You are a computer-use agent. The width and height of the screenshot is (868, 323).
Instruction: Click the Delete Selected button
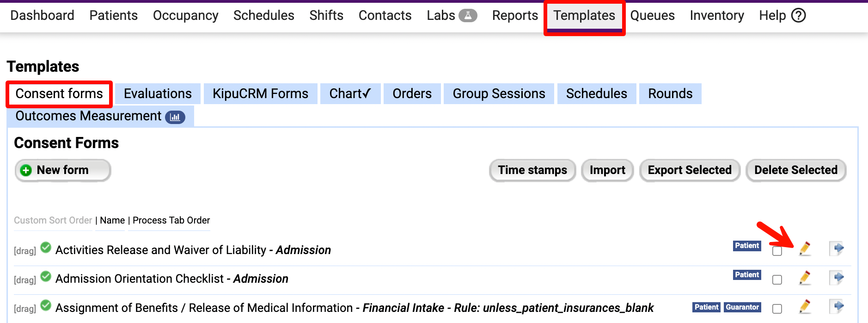click(795, 170)
